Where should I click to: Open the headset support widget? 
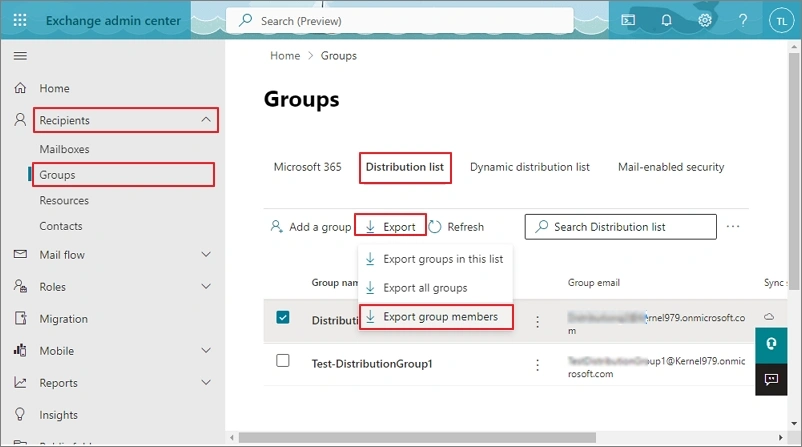pos(771,344)
